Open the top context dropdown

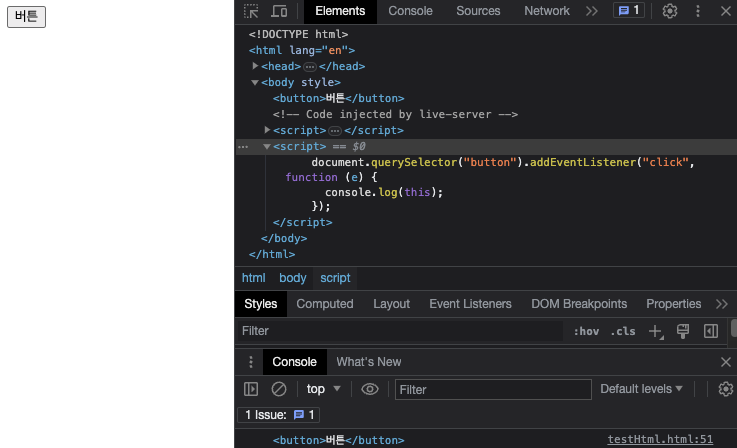(x=323, y=389)
